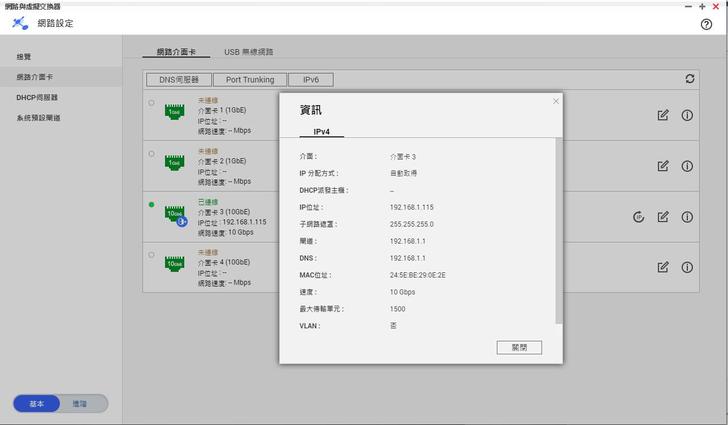Viewport: 728px width, 425px height.
Task: Click the status dot of 介面卡 1
Action: (152, 103)
